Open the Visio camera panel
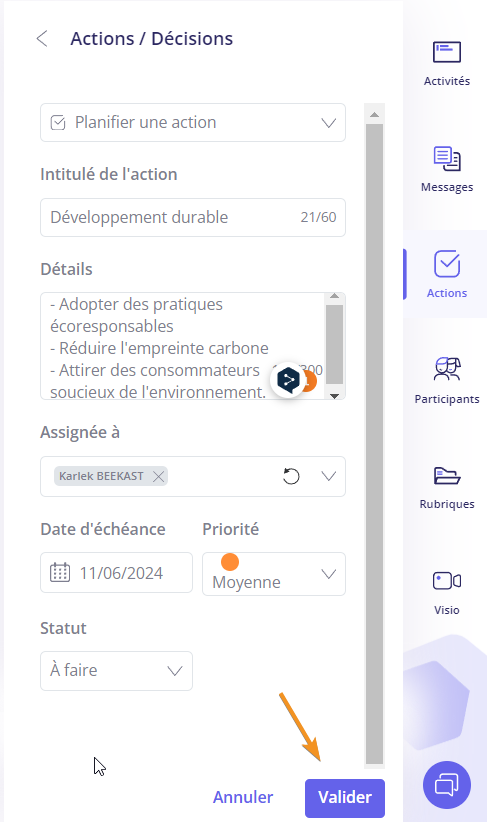The width and height of the screenshot is (487, 822). coord(447,593)
